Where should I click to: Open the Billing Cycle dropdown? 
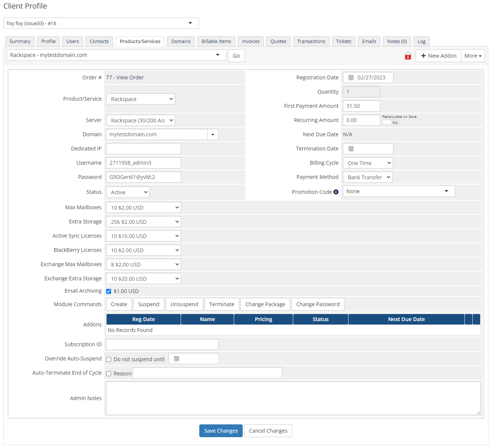368,163
